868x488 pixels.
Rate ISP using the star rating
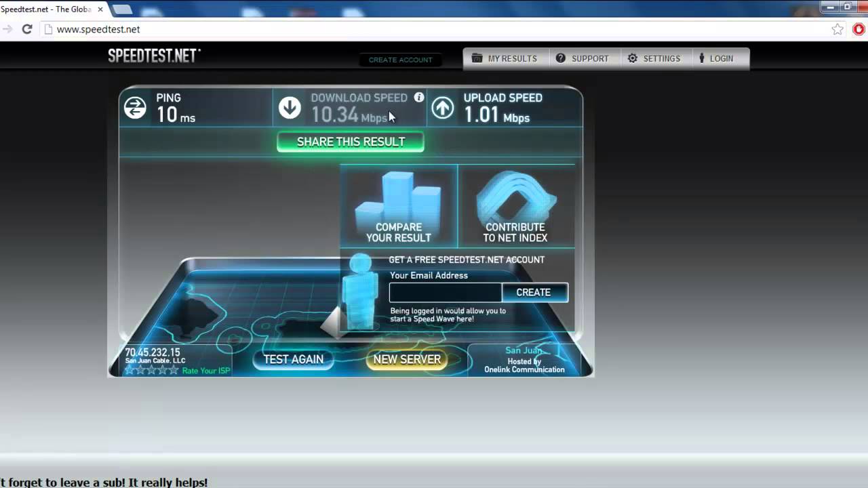point(151,371)
